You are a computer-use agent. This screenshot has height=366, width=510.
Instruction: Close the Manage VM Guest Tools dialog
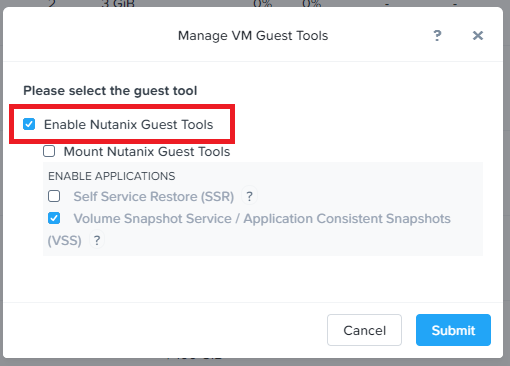478,35
